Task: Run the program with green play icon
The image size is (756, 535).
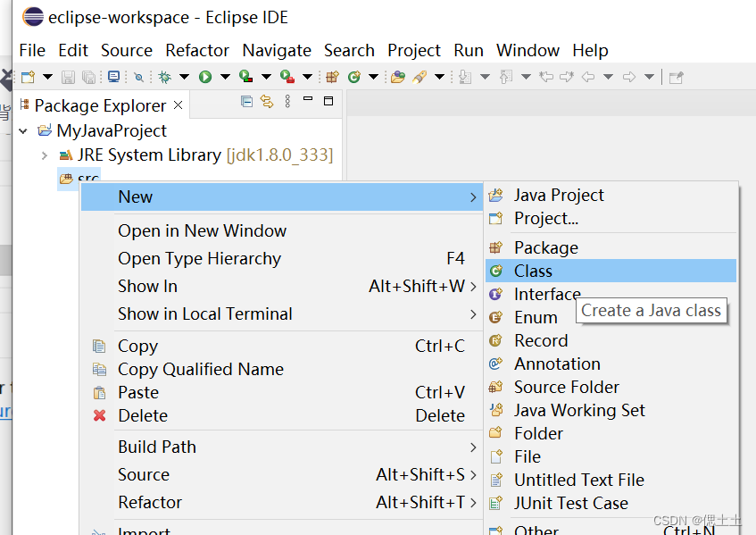Action: [205, 77]
